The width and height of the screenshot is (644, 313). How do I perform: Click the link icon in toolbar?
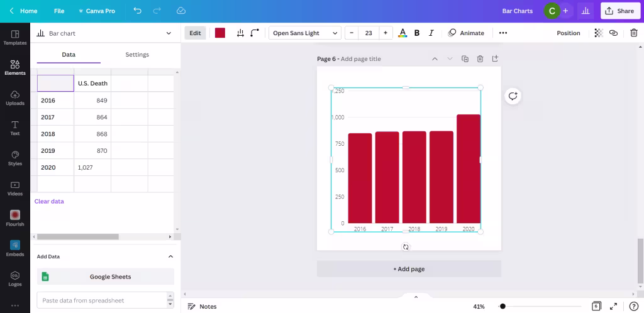(613, 33)
